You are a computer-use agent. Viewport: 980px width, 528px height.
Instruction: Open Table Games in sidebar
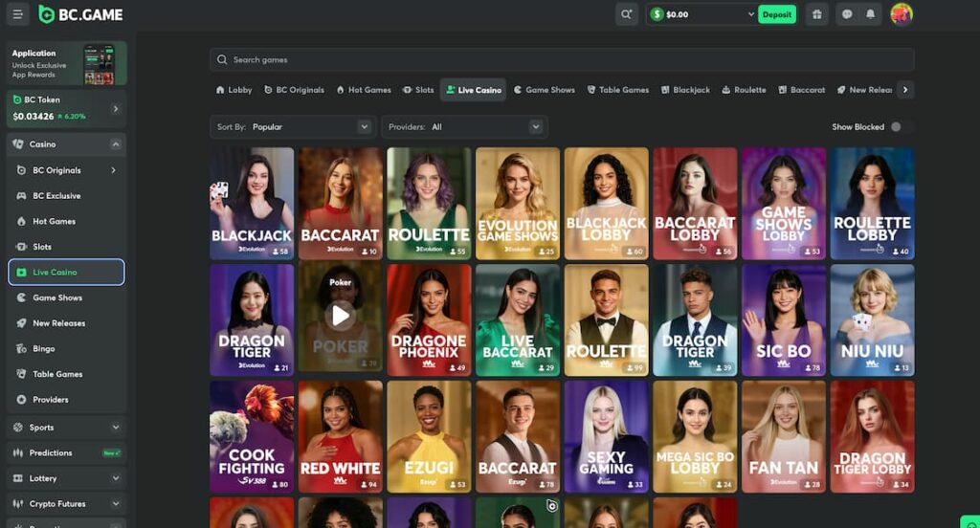tap(66, 374)
